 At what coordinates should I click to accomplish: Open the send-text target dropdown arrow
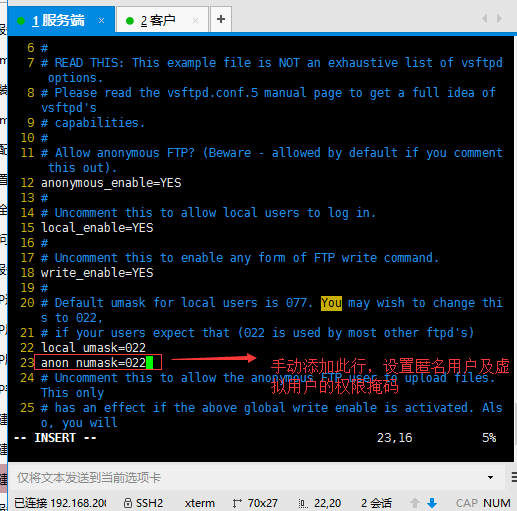click(490, 477)
